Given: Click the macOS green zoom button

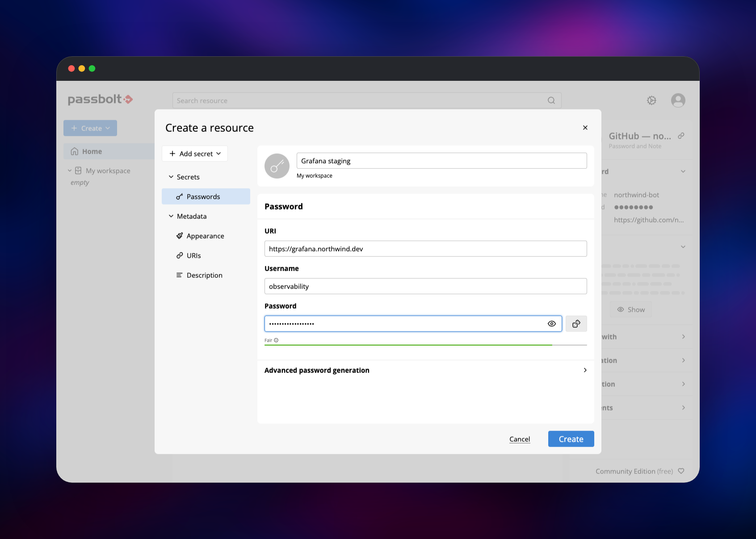Looking at the screenshot, I should (92, 68).
